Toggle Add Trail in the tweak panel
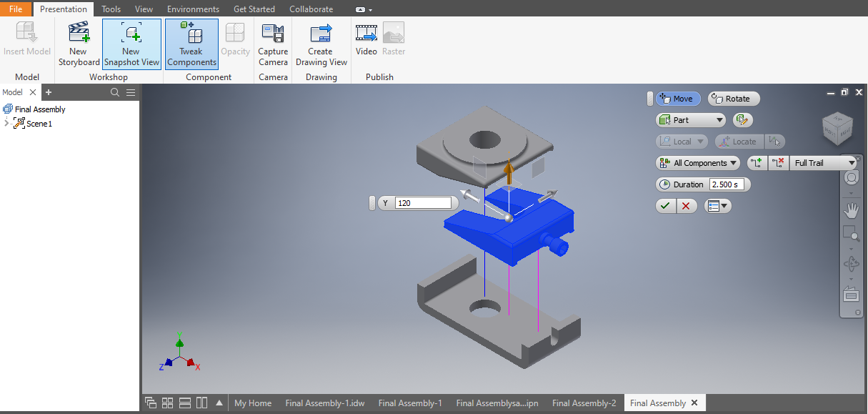This screenshot has width=868, height=414. point(757,162)
